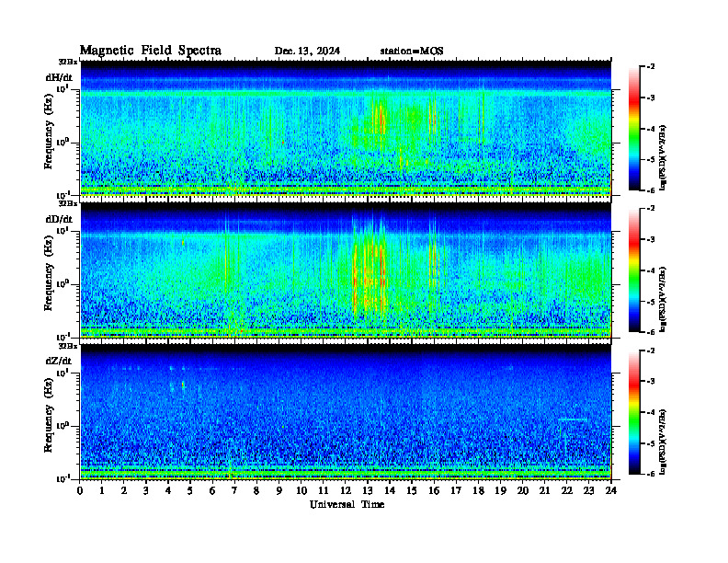Click the color scale bar beside dH/dt panel
This screenshot has width=728, height=563.
634,129
